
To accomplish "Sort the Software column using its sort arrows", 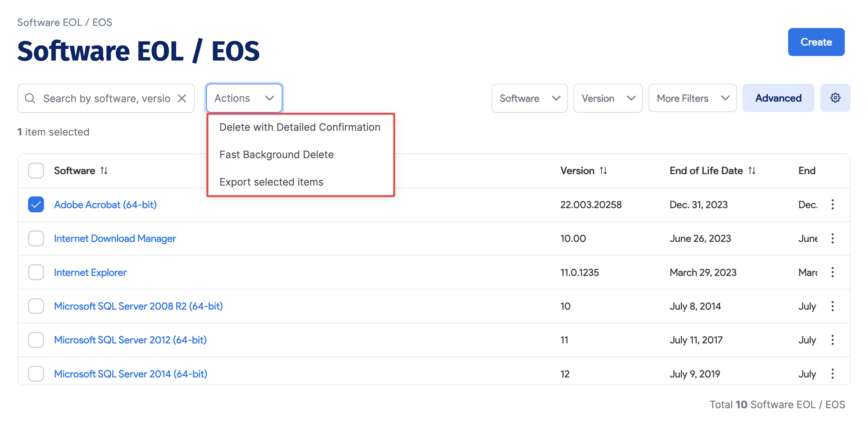I will (x=104, y=170).
